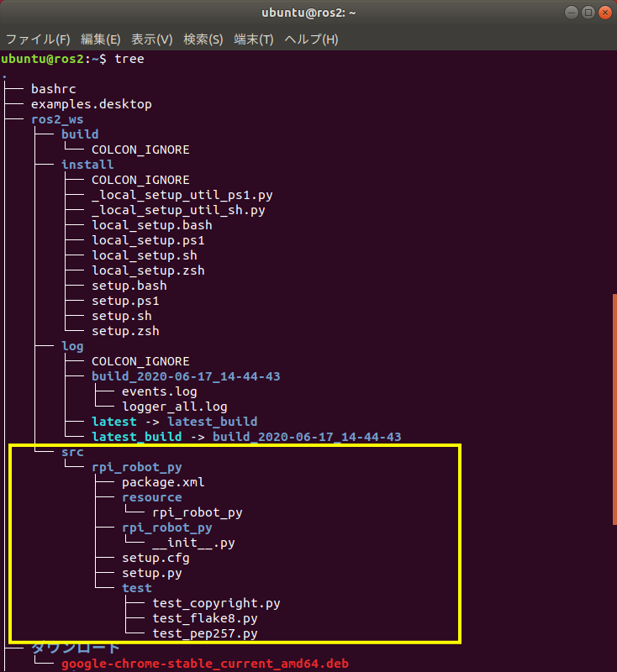Click COLCON_IGNORE under install

[140, 180]
